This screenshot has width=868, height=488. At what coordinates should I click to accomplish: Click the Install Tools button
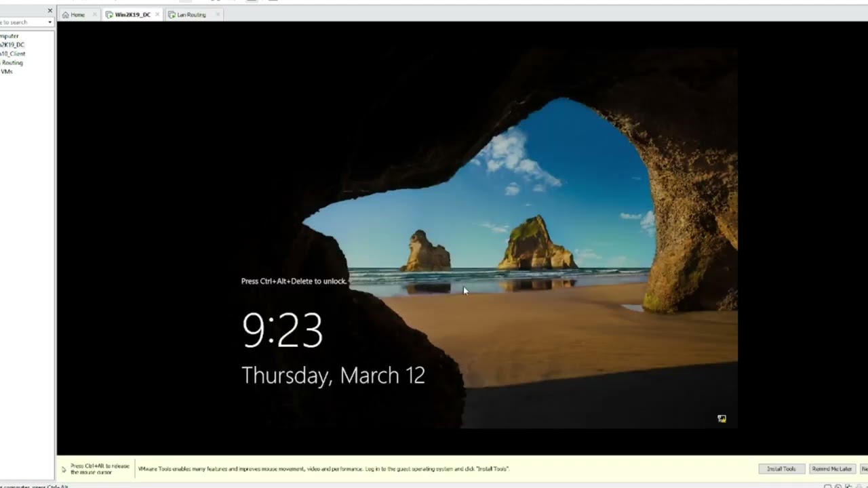click(781, 469)
